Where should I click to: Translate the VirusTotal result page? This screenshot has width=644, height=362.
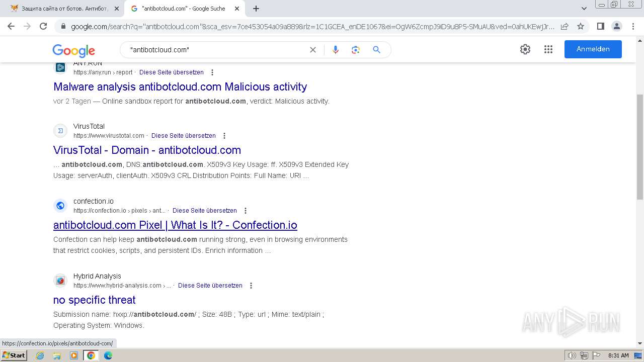[184, 136]
